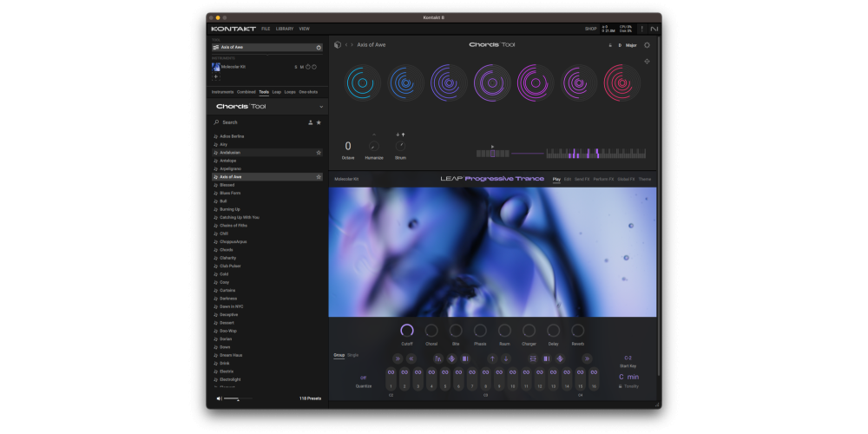868x434 pixels.
Task: Expand the Chords Tool dropdown in sidebar
Action: click(321, 106)
